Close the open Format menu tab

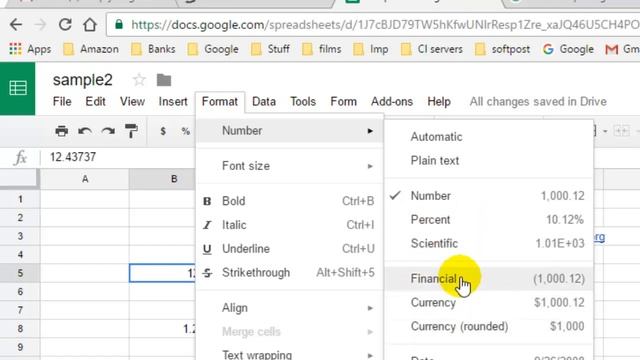(220, 102)
